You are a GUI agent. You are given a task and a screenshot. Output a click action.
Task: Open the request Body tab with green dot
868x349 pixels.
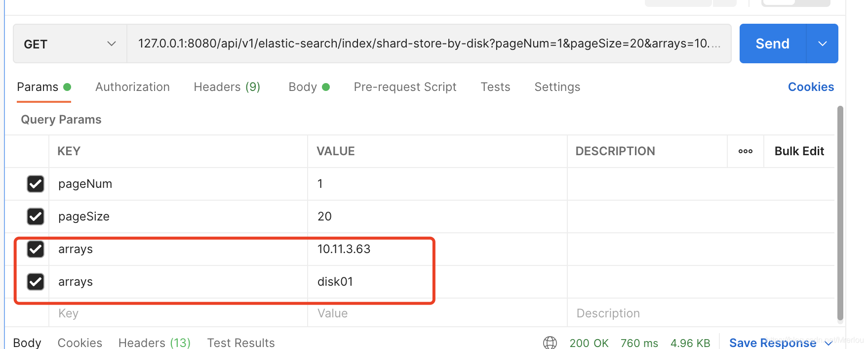309,87
